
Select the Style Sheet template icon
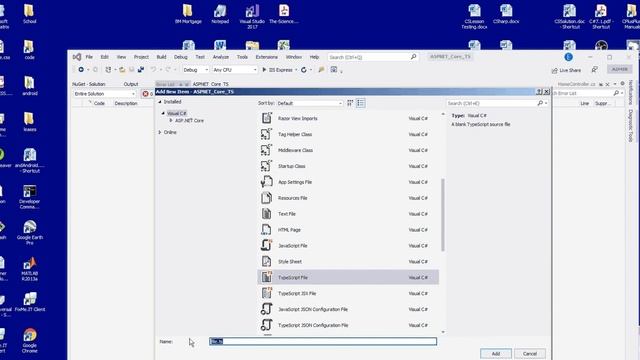click(267, 261)
